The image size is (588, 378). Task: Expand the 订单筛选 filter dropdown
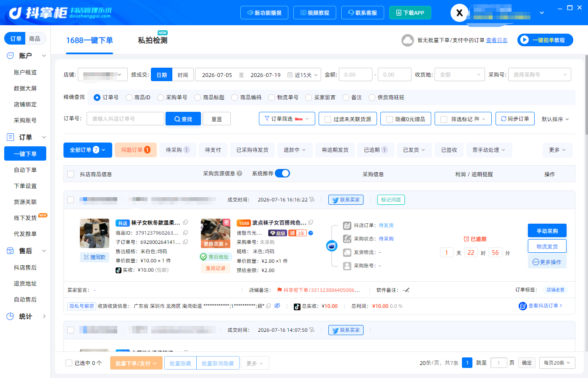pyautogui.click(x=287, y=119)
